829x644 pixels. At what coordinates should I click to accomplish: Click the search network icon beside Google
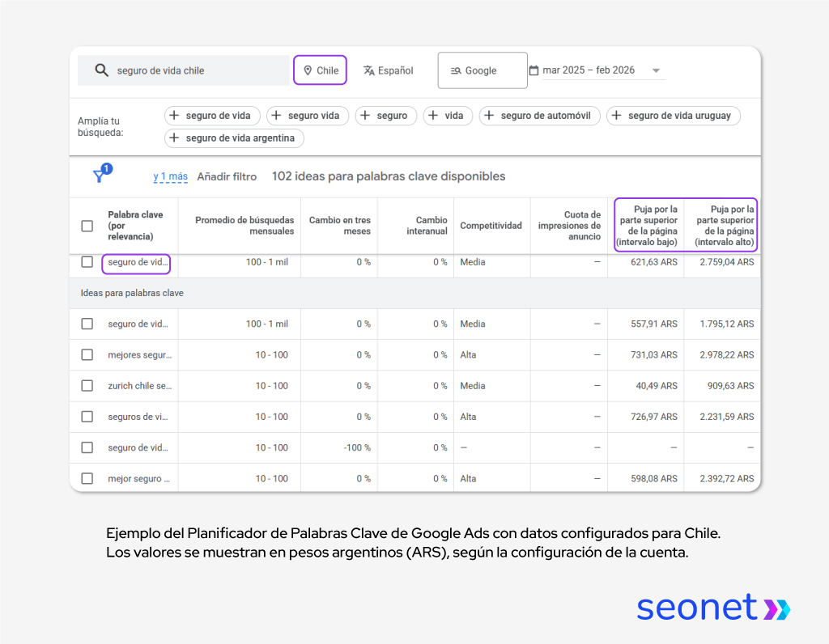click(x=456, y=71)
